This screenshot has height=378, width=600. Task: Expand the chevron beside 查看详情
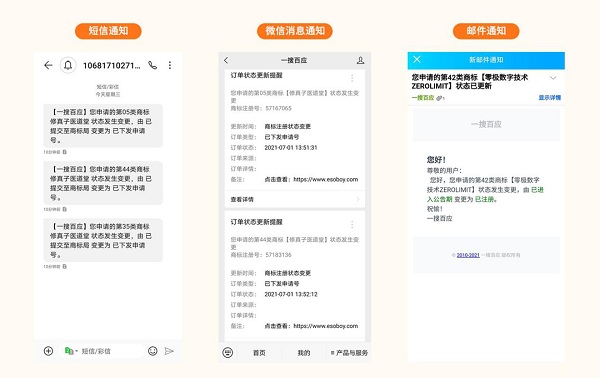(x=358, y=199)
